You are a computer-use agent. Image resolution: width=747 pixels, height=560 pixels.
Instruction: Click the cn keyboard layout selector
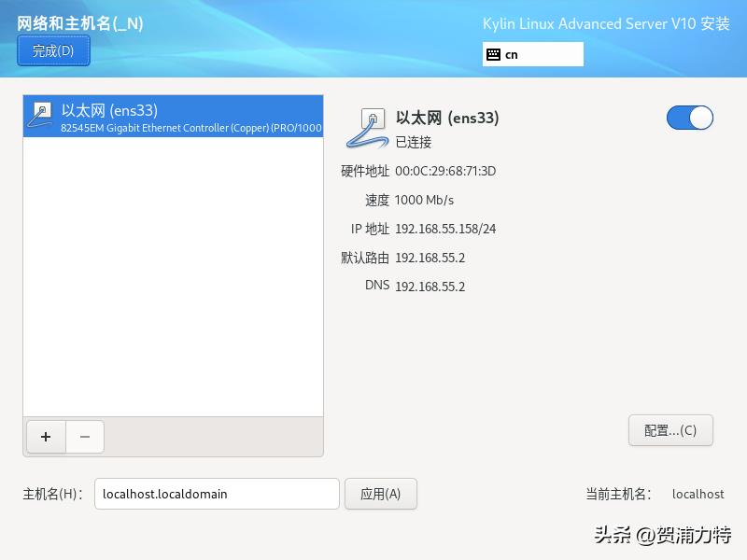click(532, 54)
